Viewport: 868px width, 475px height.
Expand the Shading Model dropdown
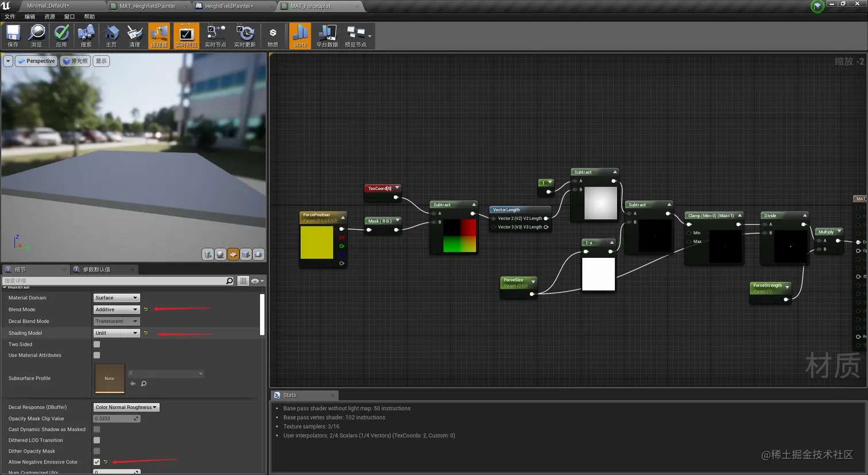click(117, 333)
